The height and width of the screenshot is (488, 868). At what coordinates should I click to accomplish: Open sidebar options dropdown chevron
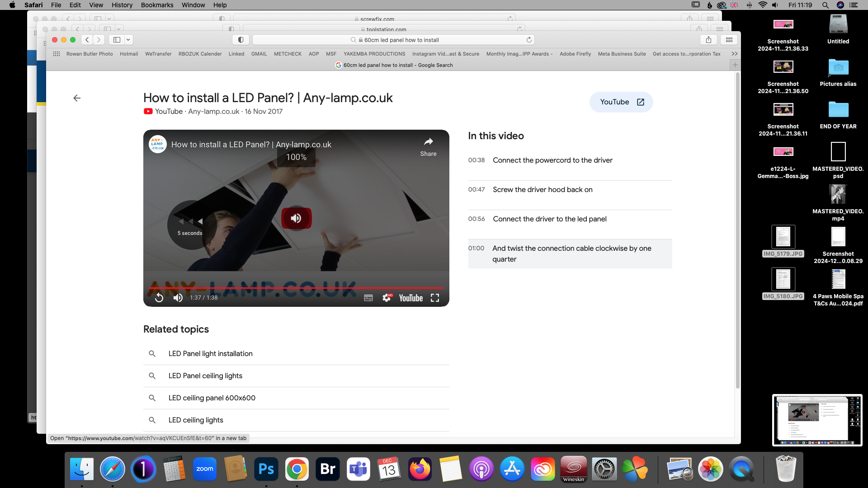(x=128, y=40)
